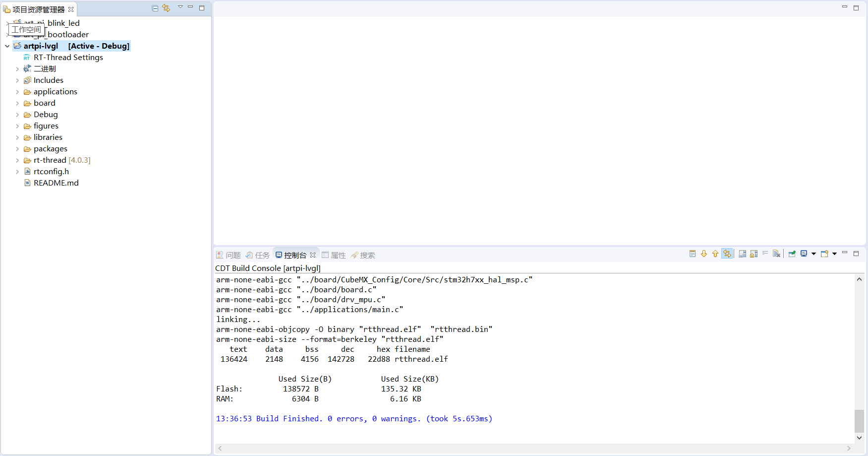This screenshot has width=868, height=456.
Task: Open display selected console dropdown arrow
Action: 813,254
